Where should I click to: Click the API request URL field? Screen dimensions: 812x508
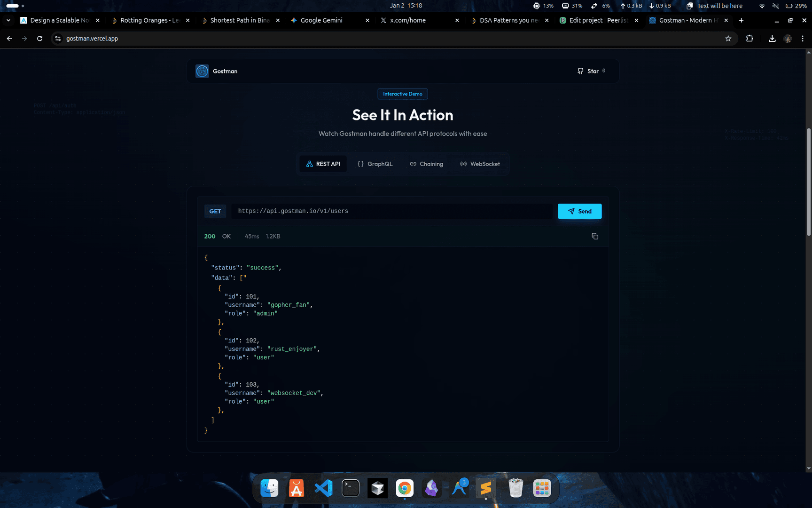click(392, 211)
